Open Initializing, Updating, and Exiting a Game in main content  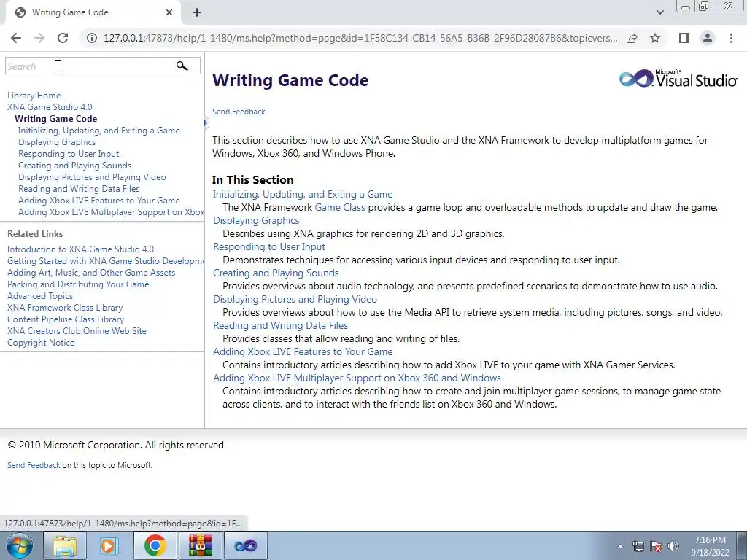pyautogui.click(x=303, y=194)
